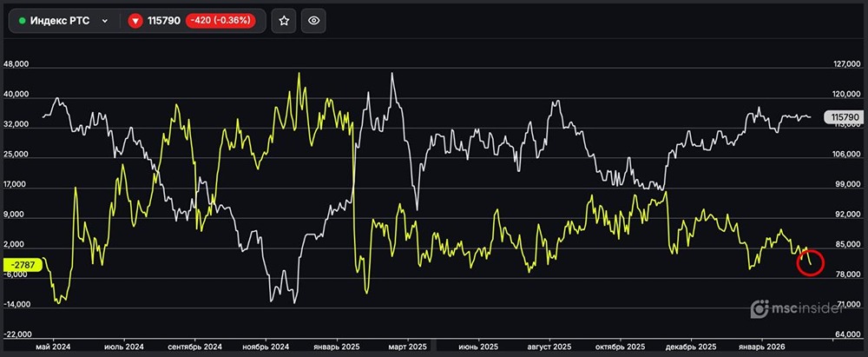Click the июнь 2025 date label
The image size is (868, 357).
pos(478,346)
